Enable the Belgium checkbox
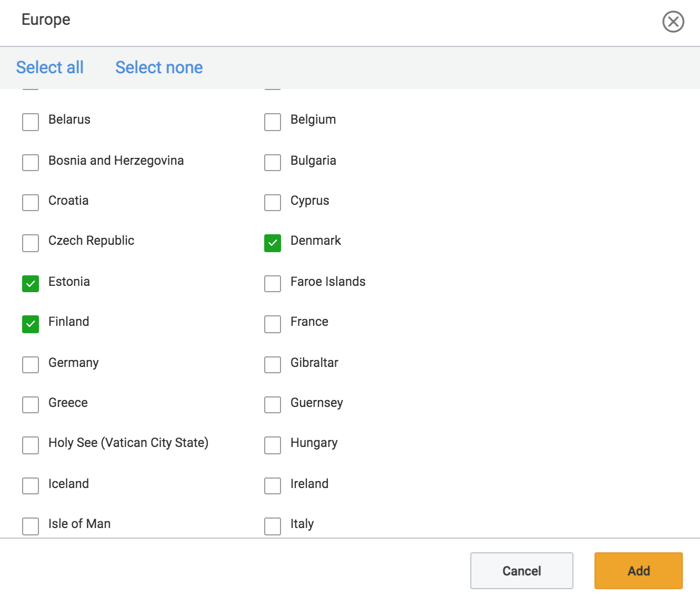This screenshot has height=597, width=700. point(273,122)
